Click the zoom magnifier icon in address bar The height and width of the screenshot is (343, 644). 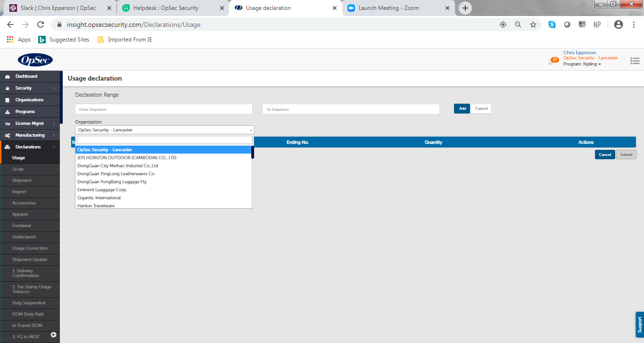point(518,24)
